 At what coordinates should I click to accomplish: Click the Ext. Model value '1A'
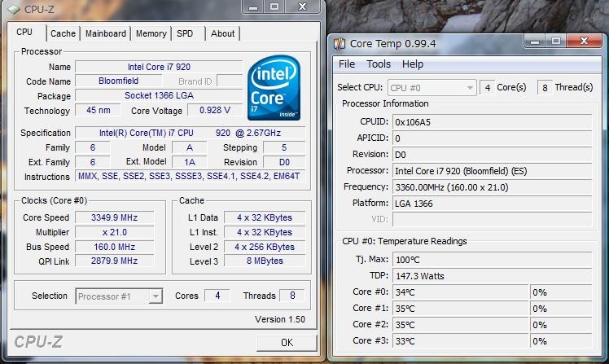(190, 162)
